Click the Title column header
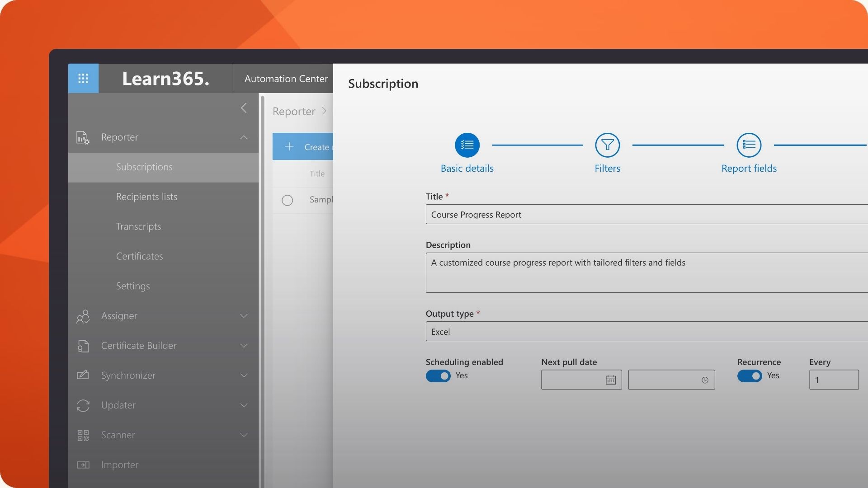 click(x=317, y=174)
